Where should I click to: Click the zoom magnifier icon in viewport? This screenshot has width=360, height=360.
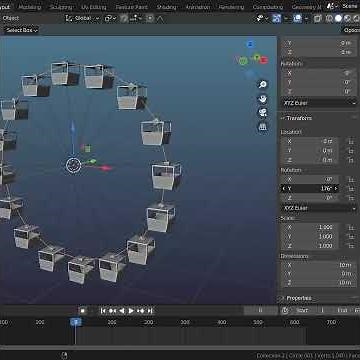pyautogui.click(x=263, y=84)
